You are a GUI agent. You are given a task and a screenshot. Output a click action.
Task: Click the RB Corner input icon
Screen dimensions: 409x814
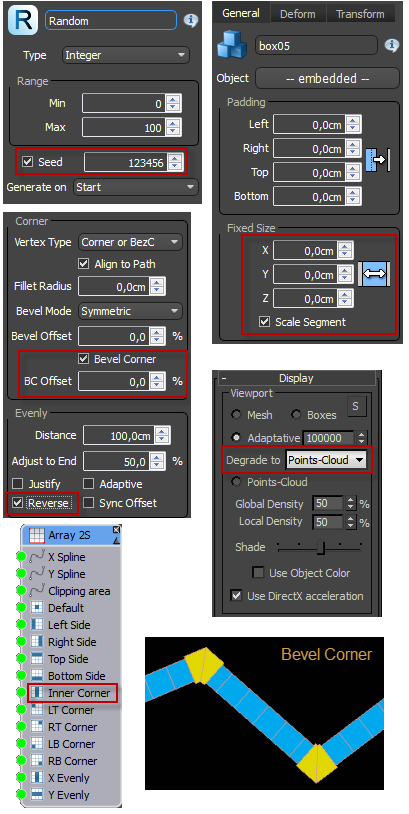(x=37, y=761)
